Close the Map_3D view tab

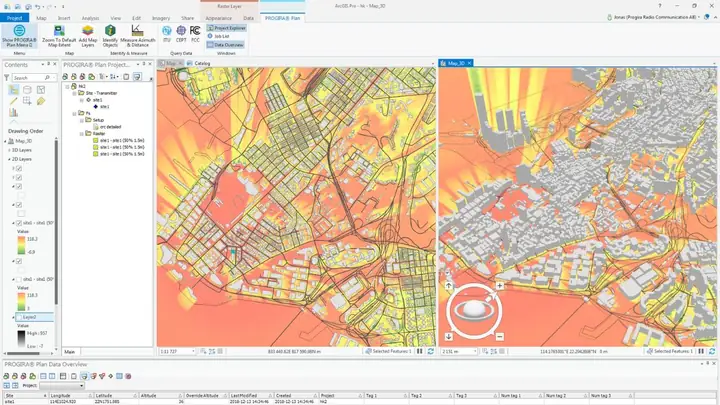[x=469, y=63]
